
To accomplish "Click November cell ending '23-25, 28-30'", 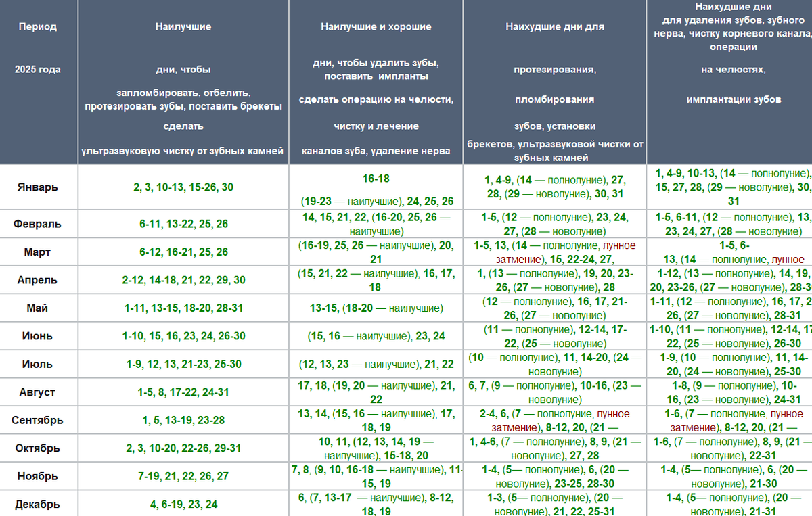I will 554,476.
